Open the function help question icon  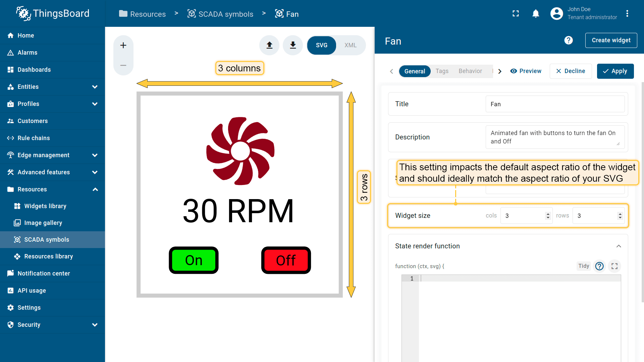click(x=599, y=266)
